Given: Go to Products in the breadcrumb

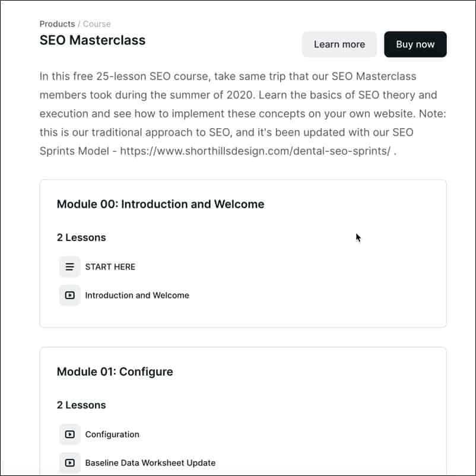Looking at the screenshot, I should 57,24.
